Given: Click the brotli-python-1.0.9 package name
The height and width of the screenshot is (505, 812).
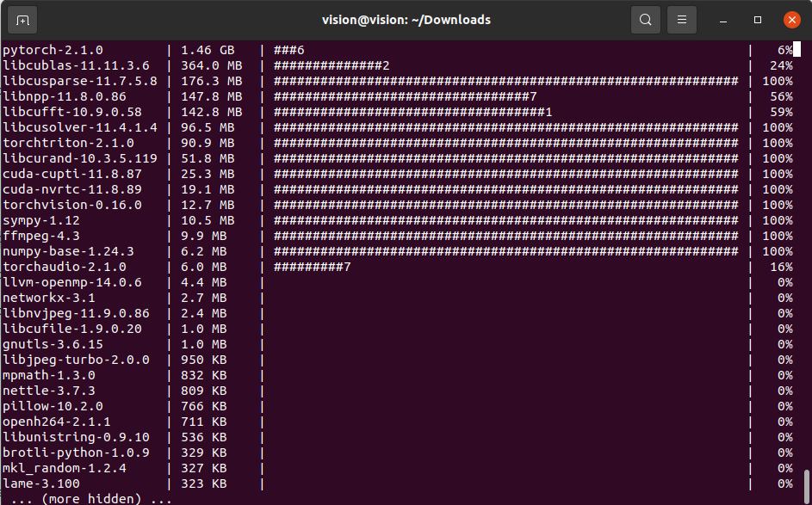Looking at the screenshot, I should pyautogui.click(x=76, y=453).
